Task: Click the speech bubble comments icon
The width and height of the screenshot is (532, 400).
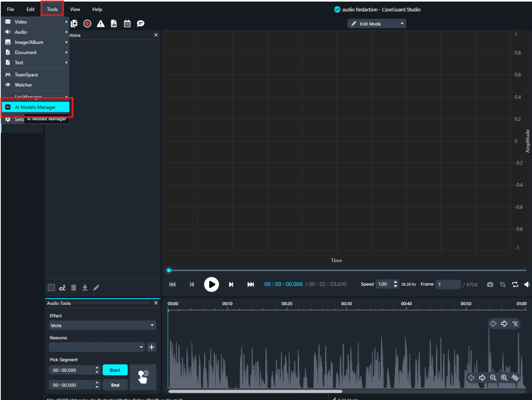Action: tap(140, 24)
